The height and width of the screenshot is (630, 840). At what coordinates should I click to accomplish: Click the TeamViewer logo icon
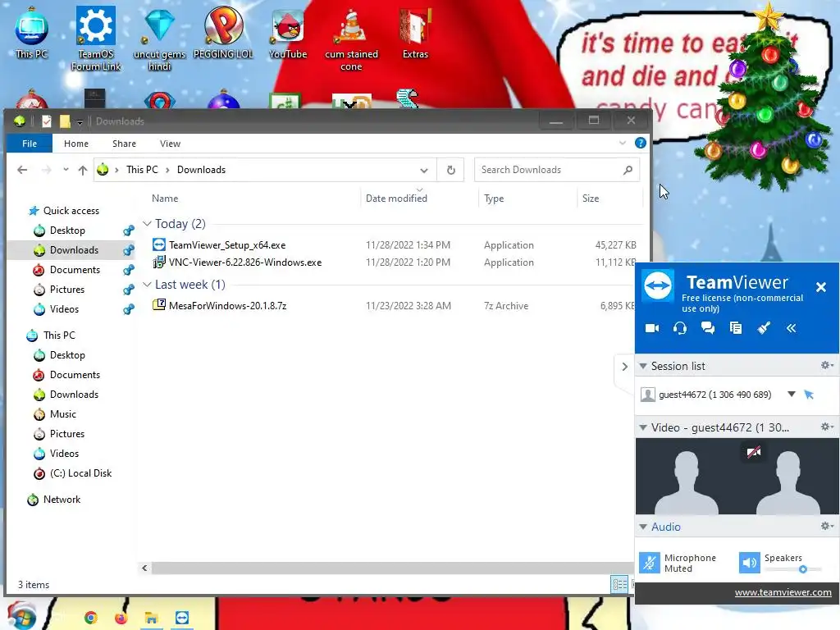pos(658,285)
